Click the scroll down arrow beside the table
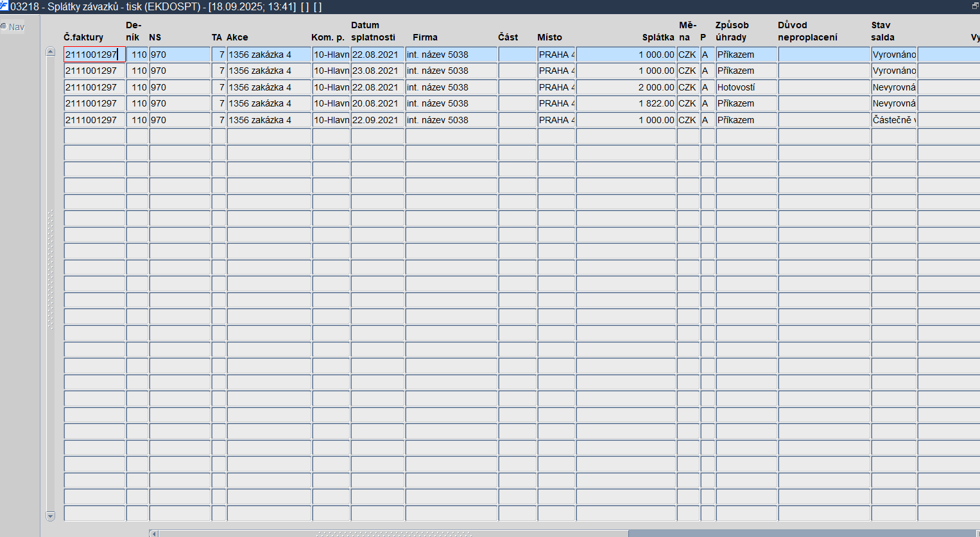 point(51,516)
